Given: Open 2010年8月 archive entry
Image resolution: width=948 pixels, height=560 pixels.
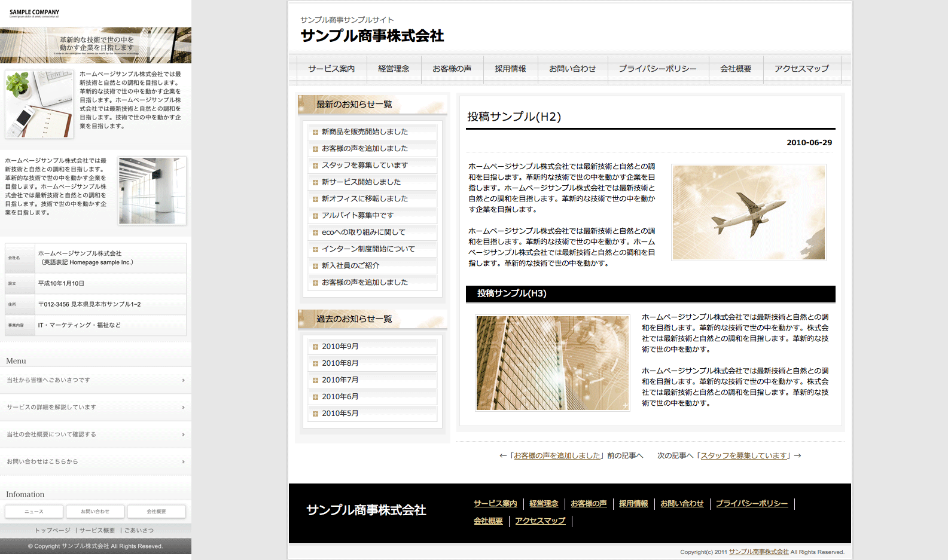Looking at the screenshot, I should (340, 363).
